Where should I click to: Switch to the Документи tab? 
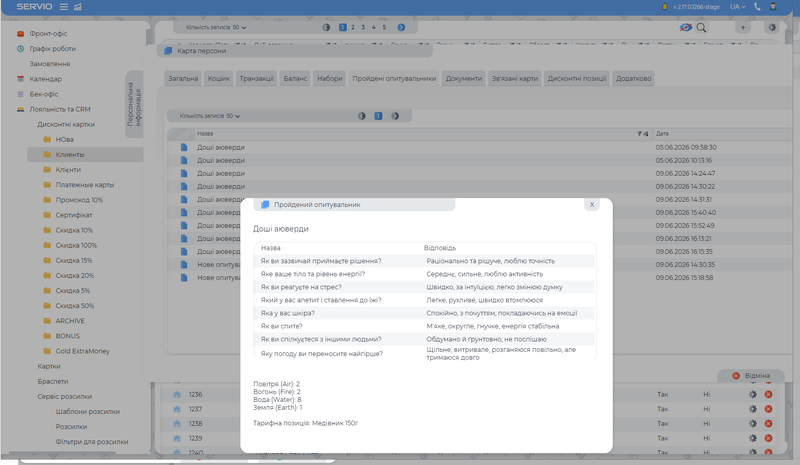(464, 78)
